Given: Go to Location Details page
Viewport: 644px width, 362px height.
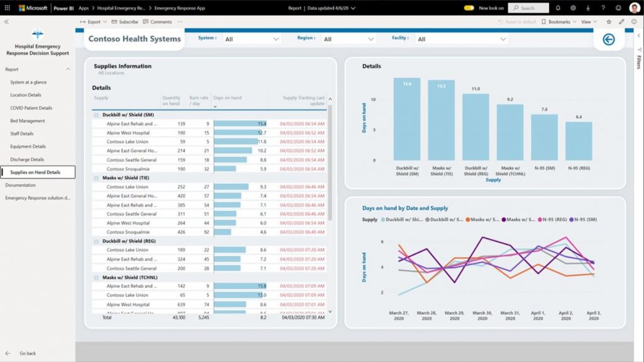Looking at the screenshot, I should (25, 95).
